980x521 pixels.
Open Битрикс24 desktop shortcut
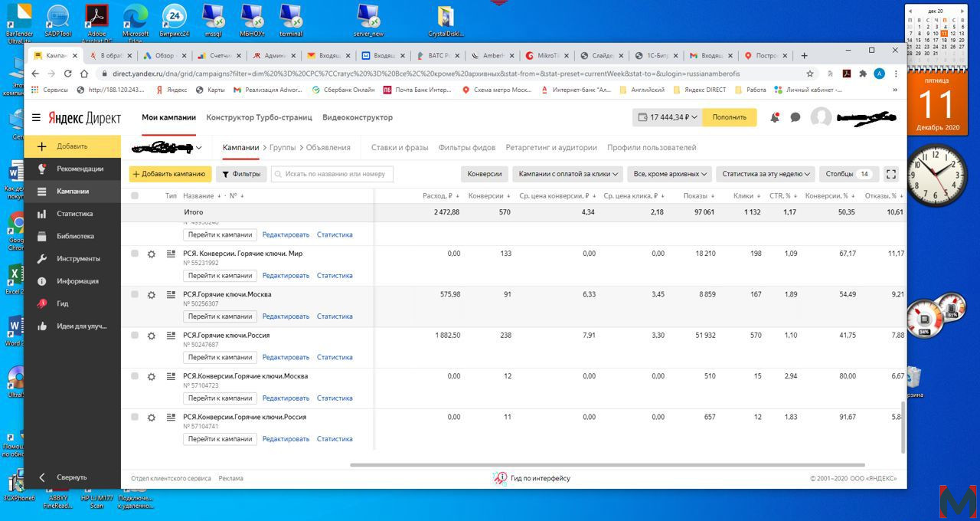tap(175, 21)
